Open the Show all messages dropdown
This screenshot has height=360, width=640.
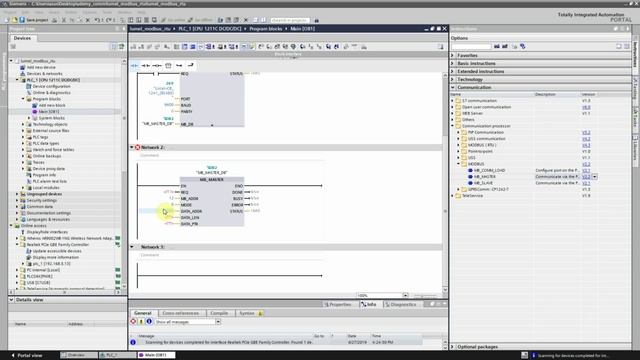218,322
